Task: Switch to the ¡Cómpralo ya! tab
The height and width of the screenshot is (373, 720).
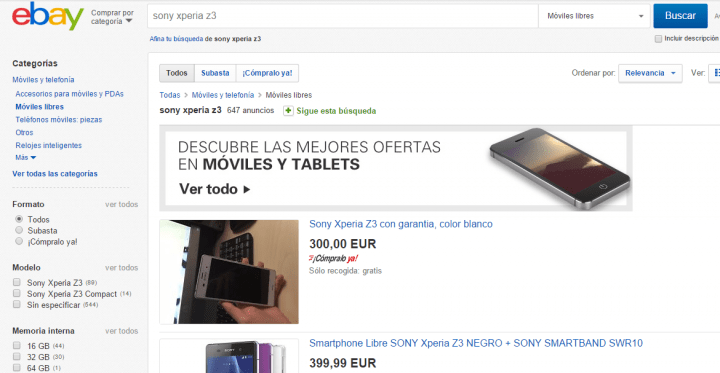Action: tap(267, 73)
